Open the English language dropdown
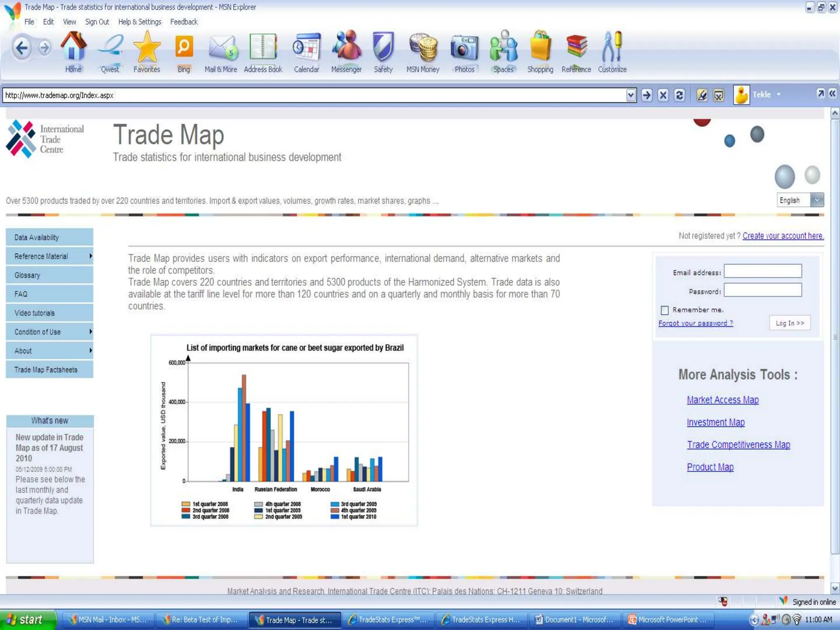 pos(817,200)
